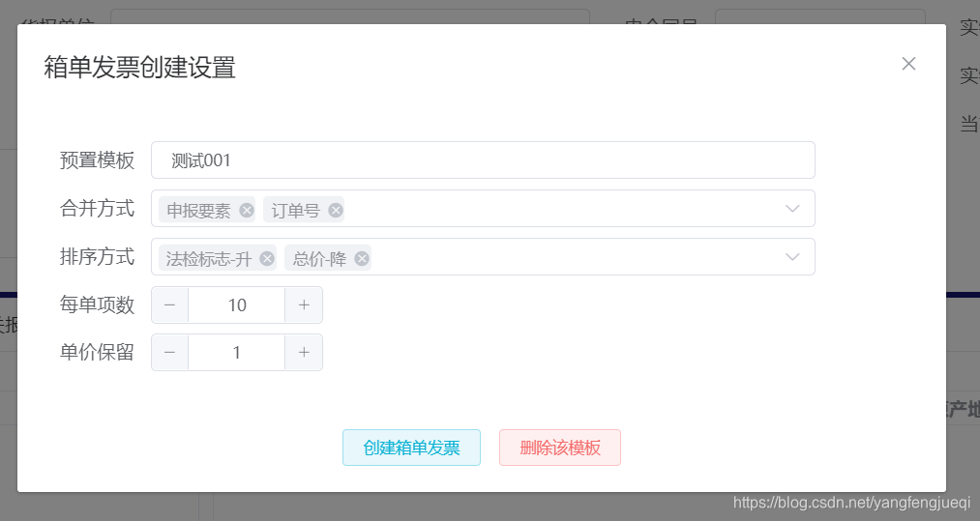Click the 单价保留 value field showing 1

pos(237,353)
